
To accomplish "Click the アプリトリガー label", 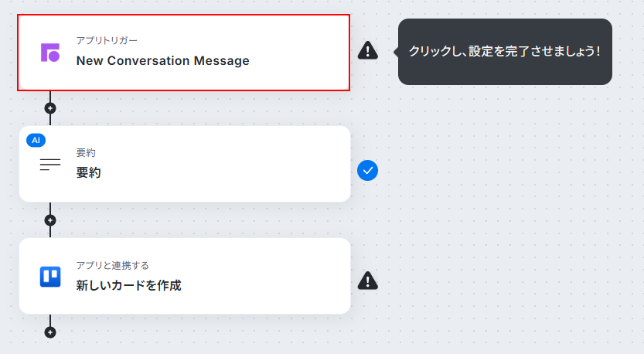I will (107, 40).
